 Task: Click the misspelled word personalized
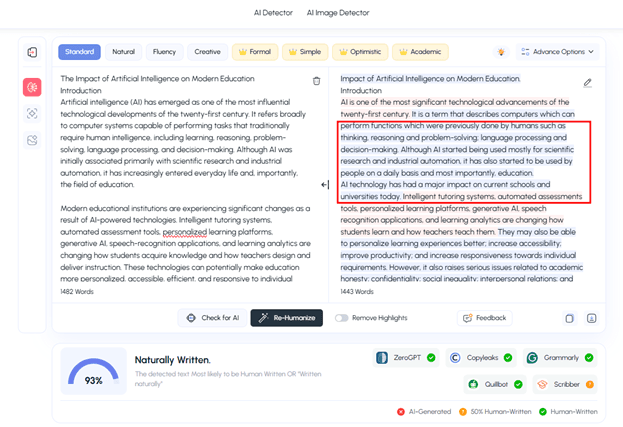pyautogui.click(x=185, y=232)
